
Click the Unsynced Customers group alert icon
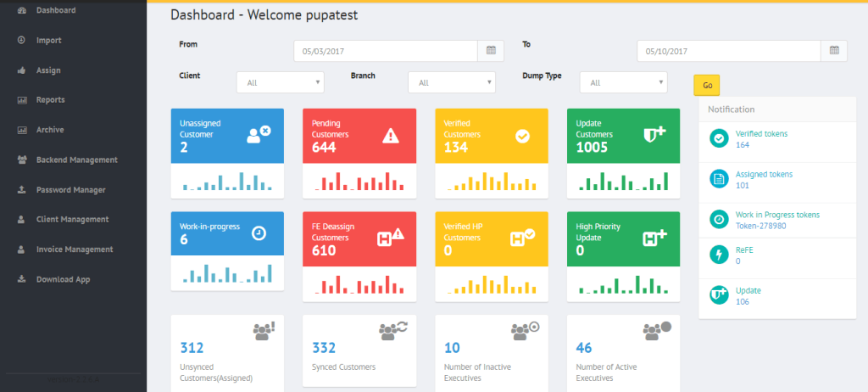click(264, 331)
